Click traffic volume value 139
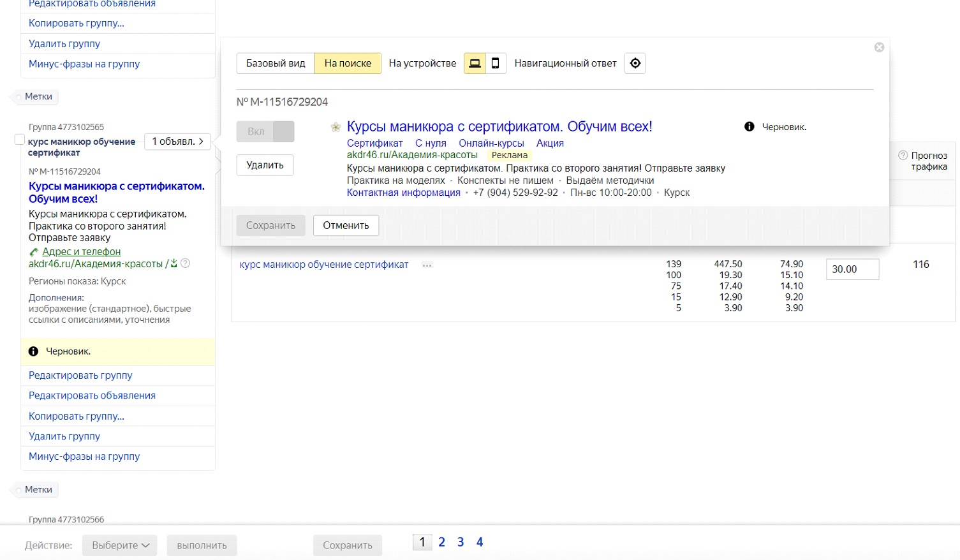960x560 pixels. [x=674, y=264]
